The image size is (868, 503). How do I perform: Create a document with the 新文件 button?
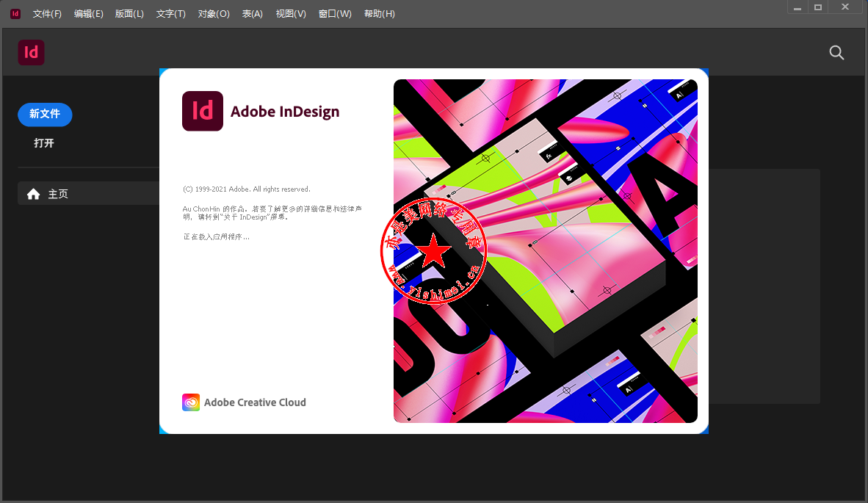(x=45, y=114)
